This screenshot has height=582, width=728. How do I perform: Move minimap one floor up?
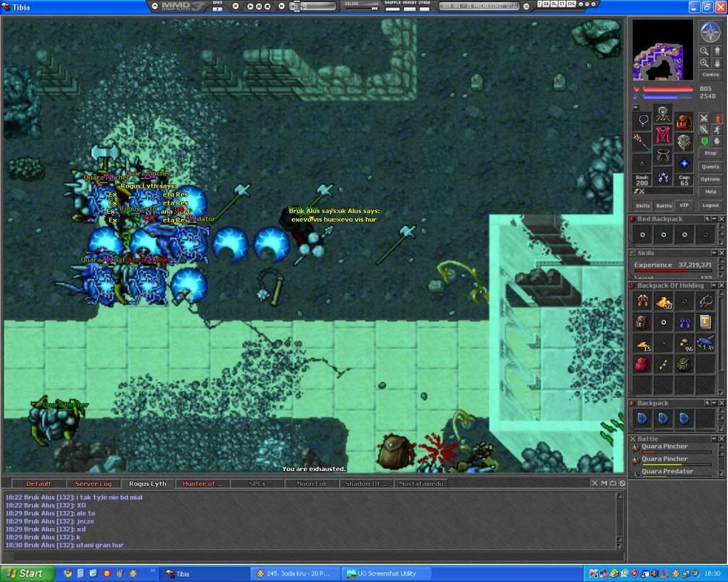717,51
